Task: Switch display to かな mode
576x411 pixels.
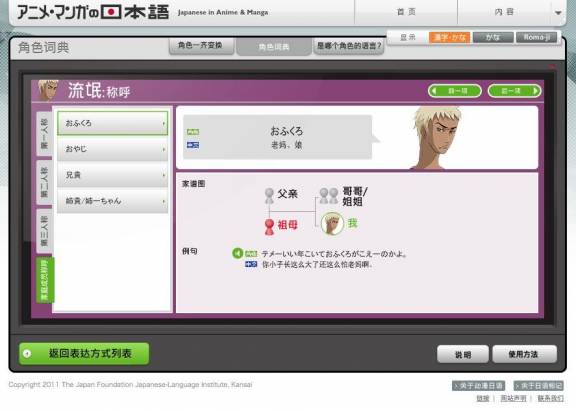Action: click(493, 37)
